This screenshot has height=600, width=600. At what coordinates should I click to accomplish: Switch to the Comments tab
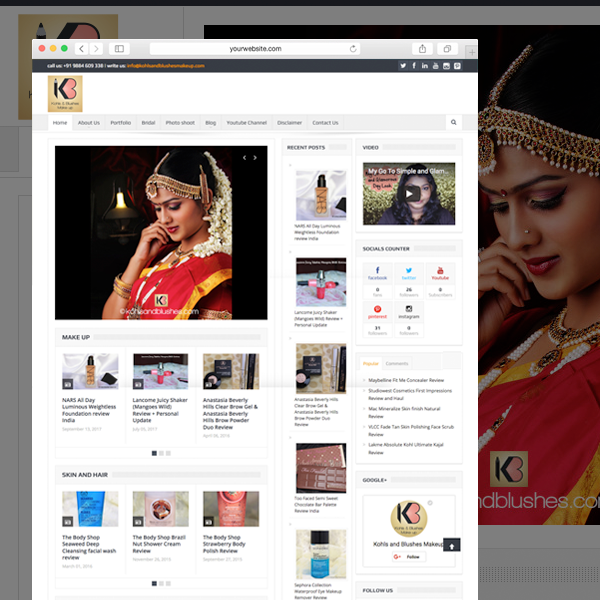click(x=397, y=364)
